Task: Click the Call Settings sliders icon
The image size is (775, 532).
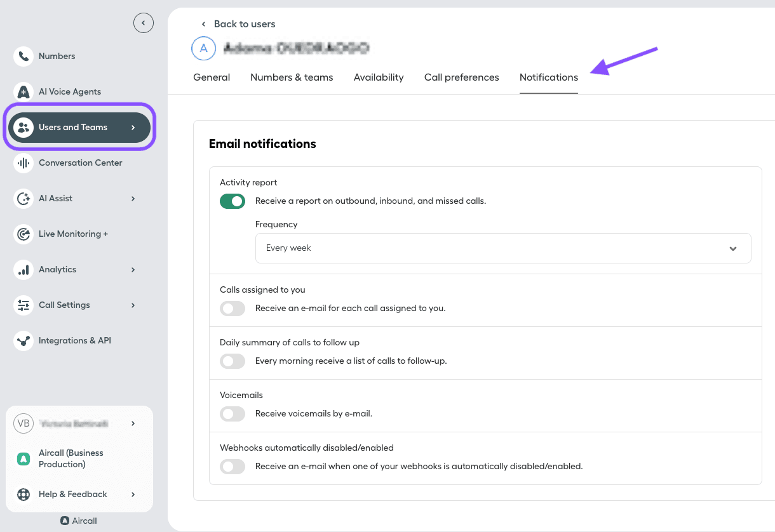Action: [24, 305]
